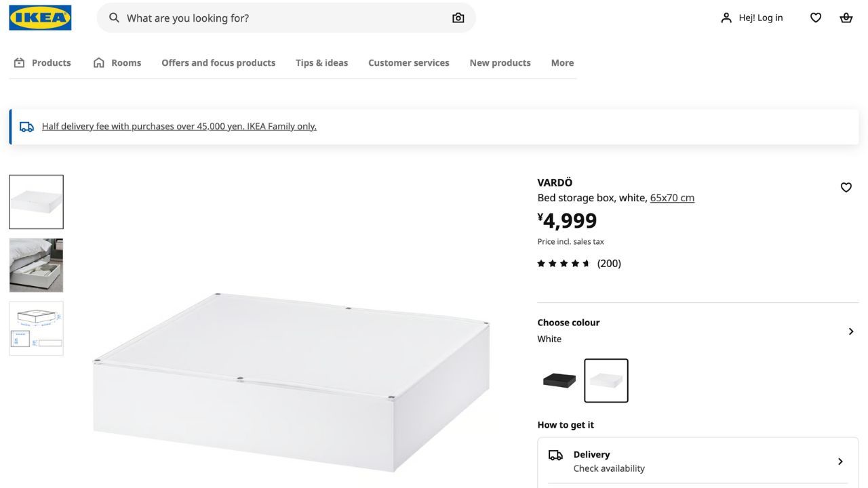View the dimensions drawing thumbnail
Image resolution: width=868 pixels, height=488 pixels.
tap(36, 328)
